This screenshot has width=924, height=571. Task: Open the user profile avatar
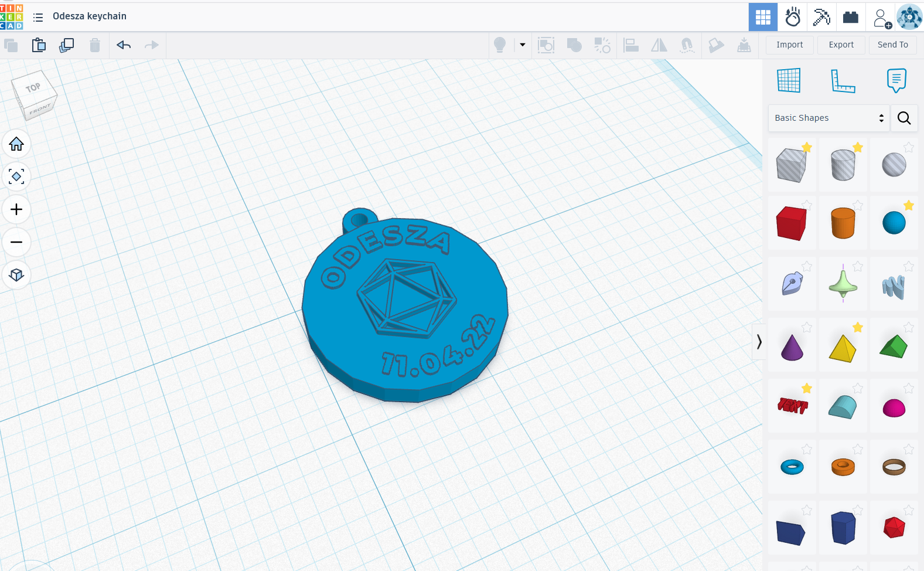(909, 17)
